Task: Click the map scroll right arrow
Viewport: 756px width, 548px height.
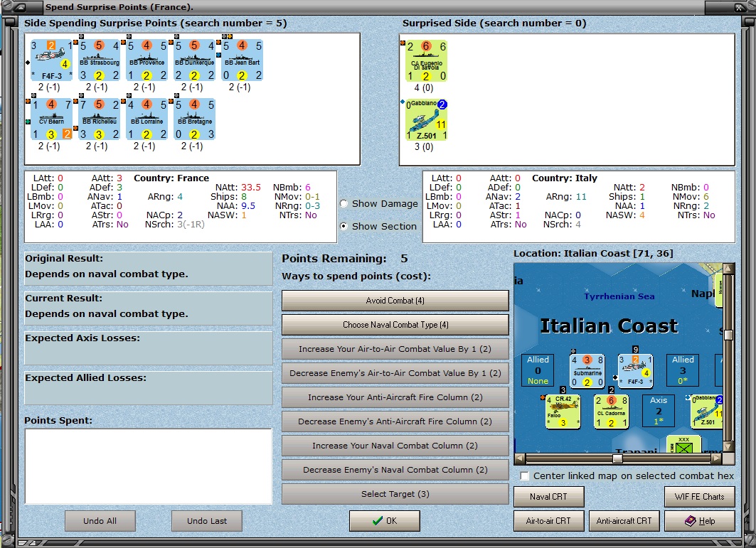Action: [717, 458]
